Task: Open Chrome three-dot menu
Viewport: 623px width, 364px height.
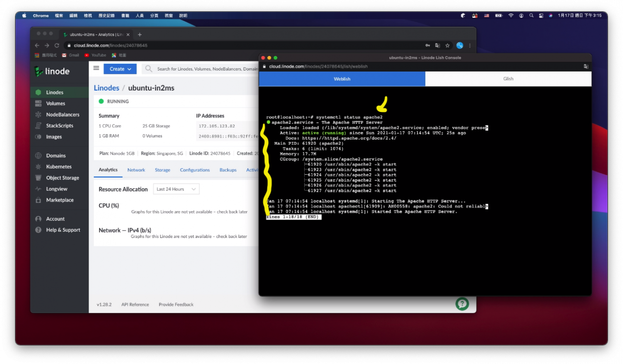Action: tap(470, 45)
